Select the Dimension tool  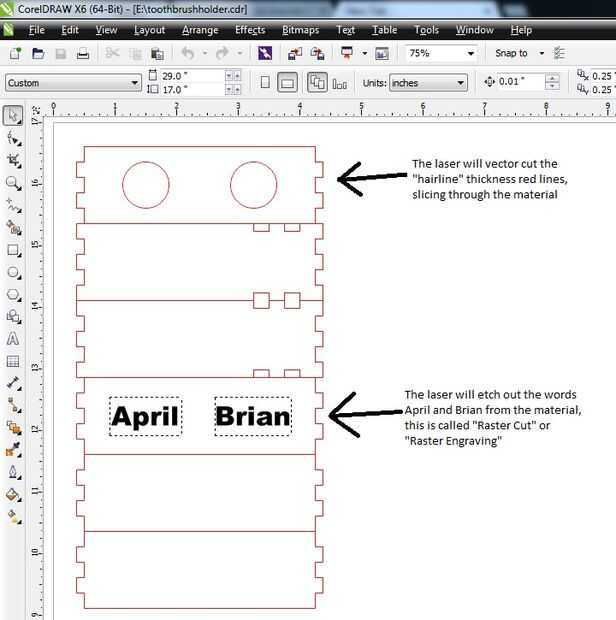click(13, 383)
